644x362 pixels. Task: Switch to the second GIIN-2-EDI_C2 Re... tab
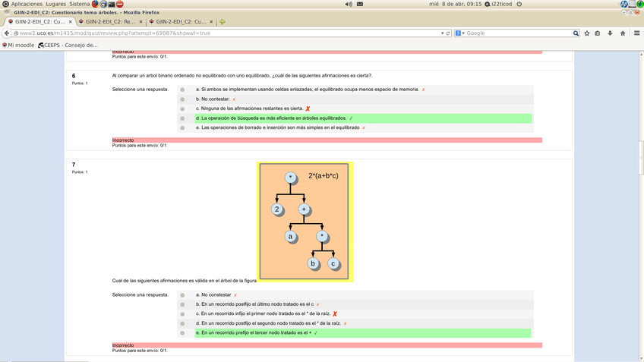click(110, 22)
